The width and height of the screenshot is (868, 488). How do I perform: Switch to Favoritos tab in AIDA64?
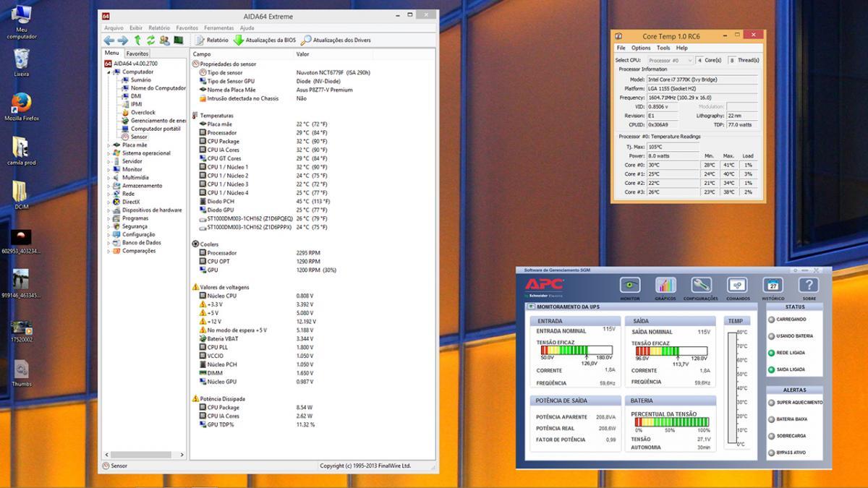point(137,53)
